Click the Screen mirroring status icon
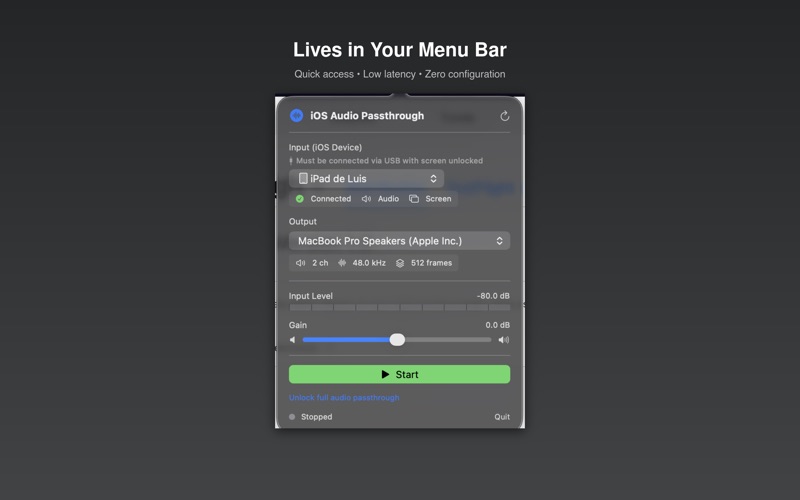This screenshot has width=800, height=500. pyautogui.click(x=414, y=199)
